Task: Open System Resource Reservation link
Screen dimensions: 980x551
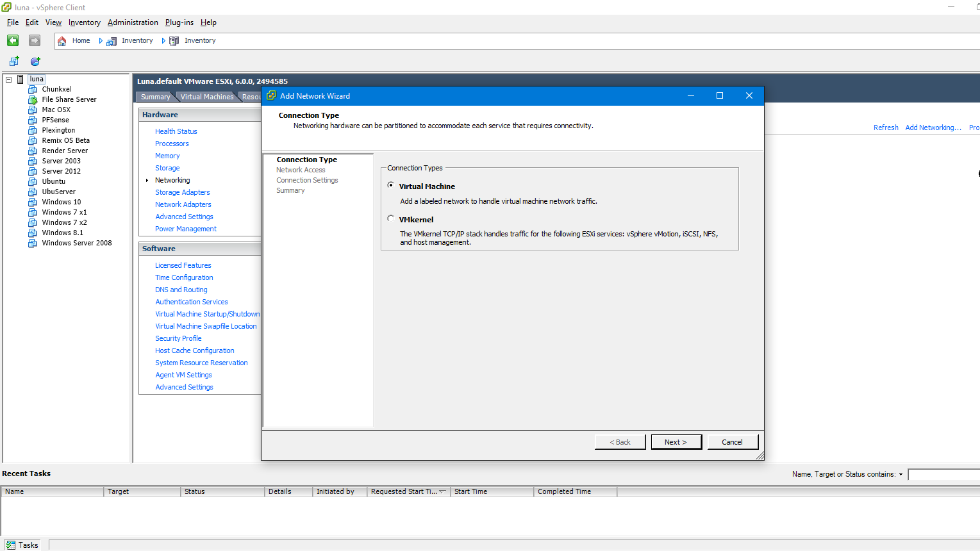Action: (x=201, y=363)
